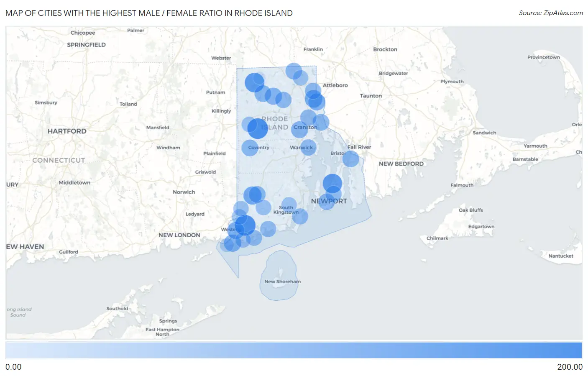Viewport: 588px width, 376px height.
Task: Click the New London label
Action: click(179, 235)
